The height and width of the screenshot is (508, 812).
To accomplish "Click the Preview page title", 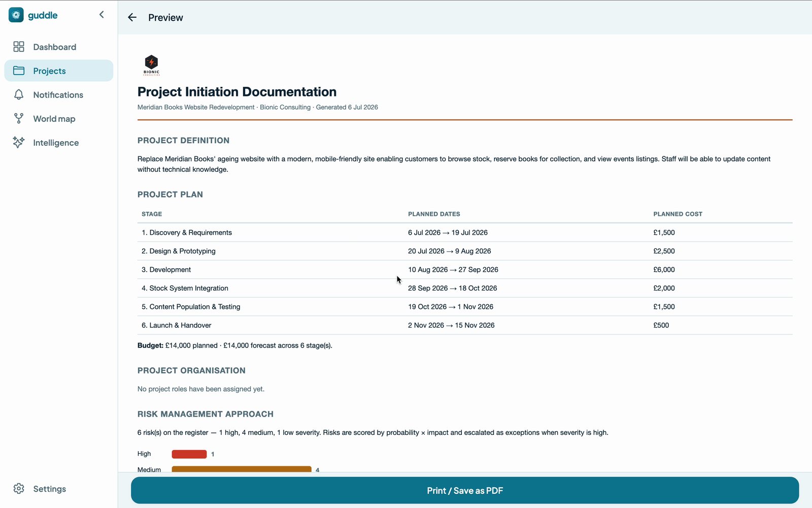I will [x=165, y=17].
